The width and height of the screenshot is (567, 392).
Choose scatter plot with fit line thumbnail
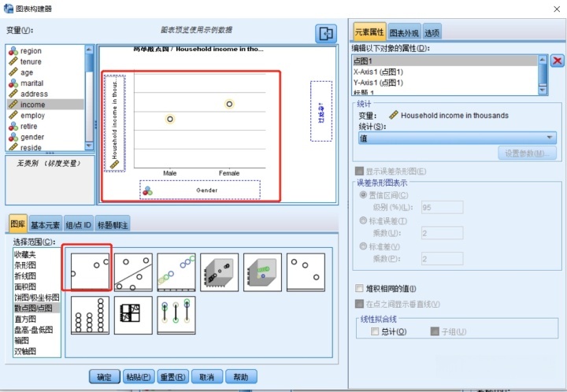[x=133, y=272]
